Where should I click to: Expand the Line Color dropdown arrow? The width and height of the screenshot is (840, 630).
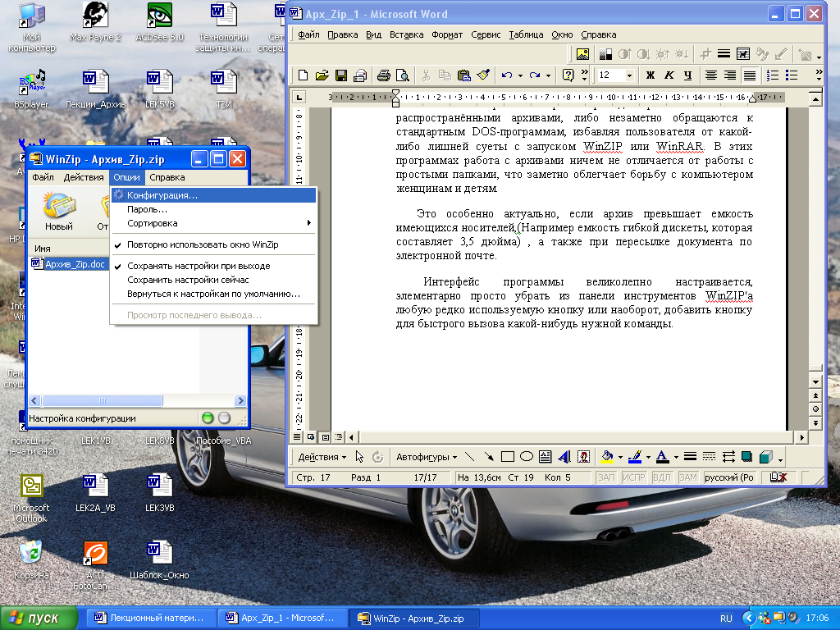pos(648,457)
